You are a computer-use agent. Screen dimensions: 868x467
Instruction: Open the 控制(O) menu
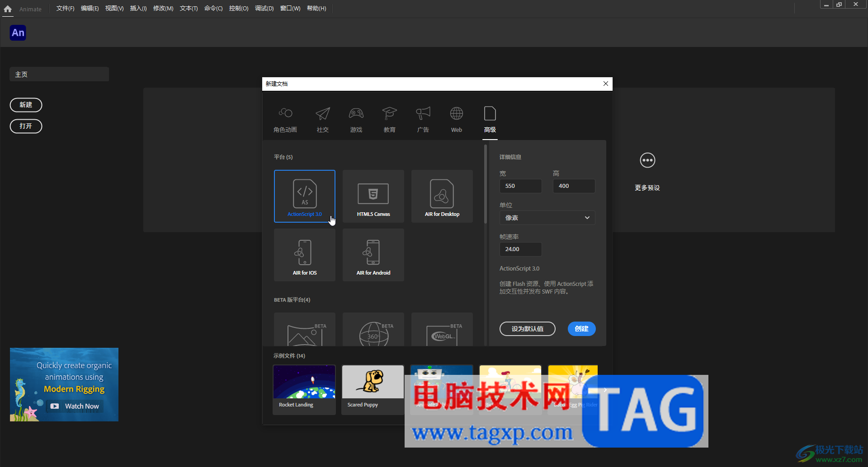[239, 9]
